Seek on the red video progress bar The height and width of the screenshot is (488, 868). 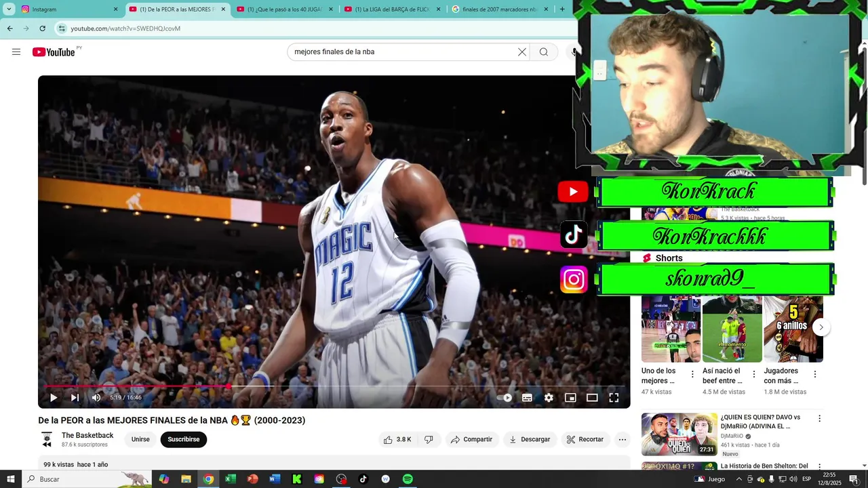coord(334,386)
